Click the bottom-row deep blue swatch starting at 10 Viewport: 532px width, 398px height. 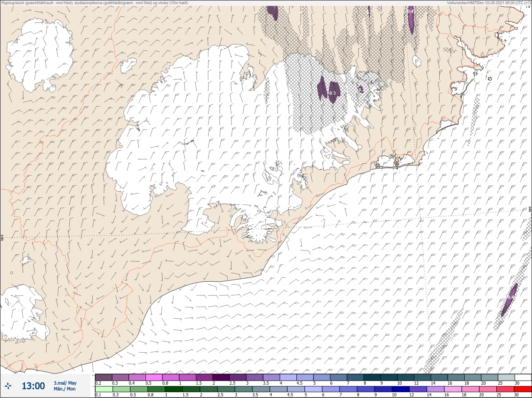pos(401,389)
